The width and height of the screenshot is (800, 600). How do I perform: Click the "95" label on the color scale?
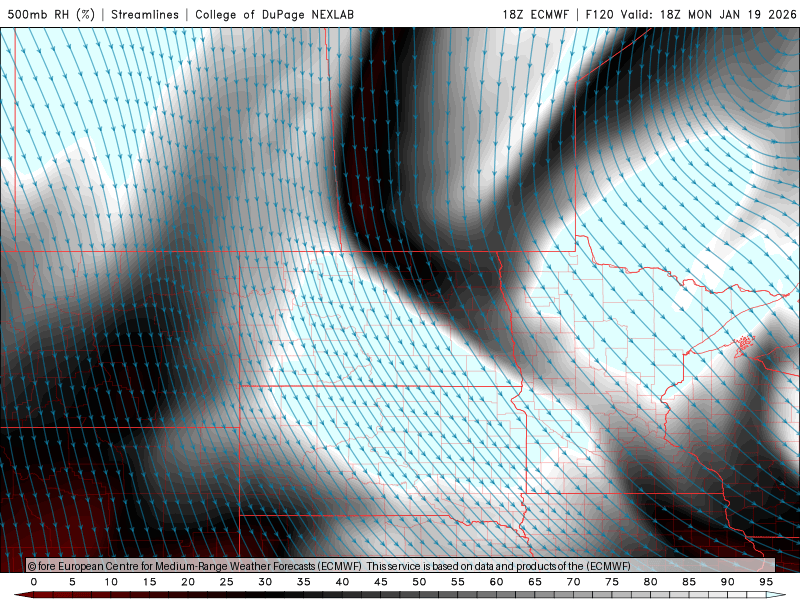click(x=766, y=582)
